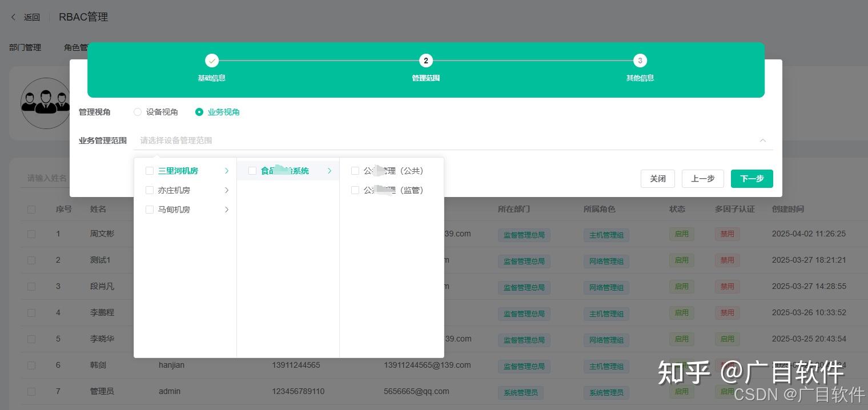Expand the 马甸机房 tree node

[x=227, y=210]
